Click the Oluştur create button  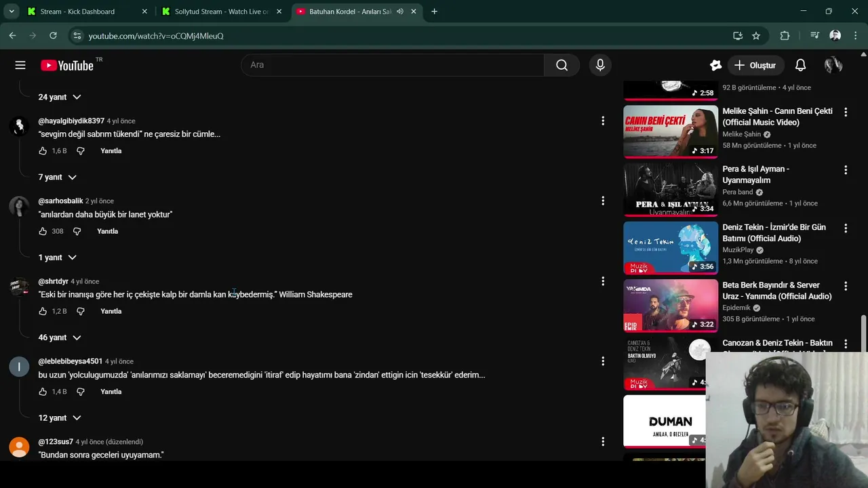click(x=755, y=65)
